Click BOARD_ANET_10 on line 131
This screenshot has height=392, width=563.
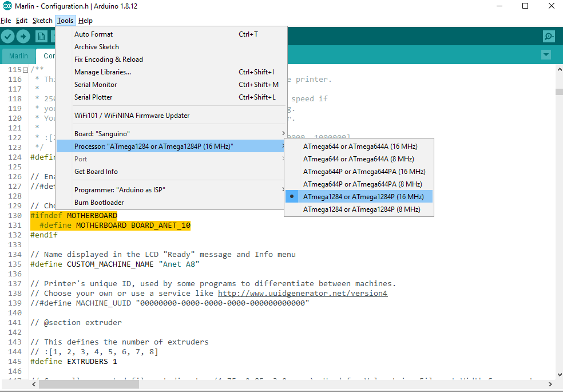pyautogui.click(x=161, y=225)
